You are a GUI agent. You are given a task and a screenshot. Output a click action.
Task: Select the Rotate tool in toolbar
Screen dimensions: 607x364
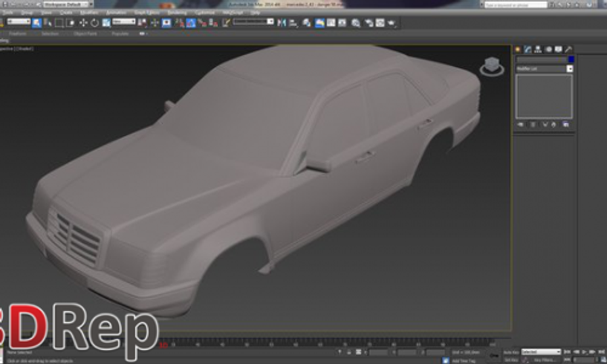(94, 23)
